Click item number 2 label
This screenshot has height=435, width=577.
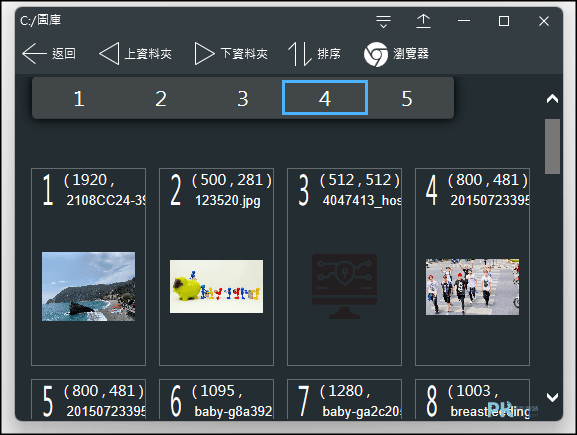pos(176,190)
